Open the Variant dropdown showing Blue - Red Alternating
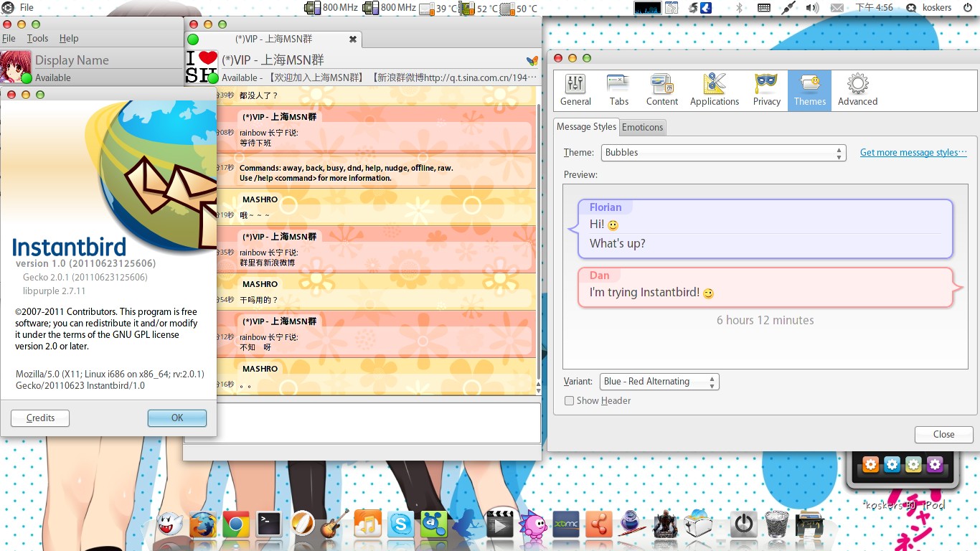The height and width of the screenshot is (551, 980). [x=659, y=382]
